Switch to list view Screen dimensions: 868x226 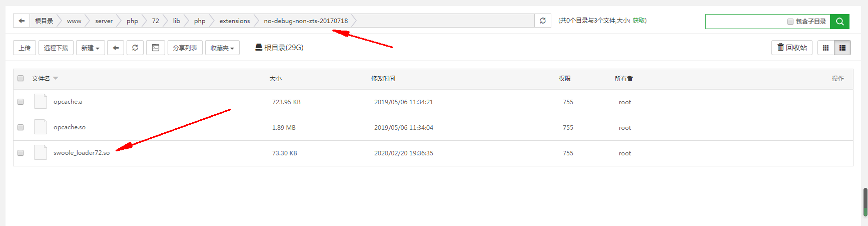(x=842, y=48)
